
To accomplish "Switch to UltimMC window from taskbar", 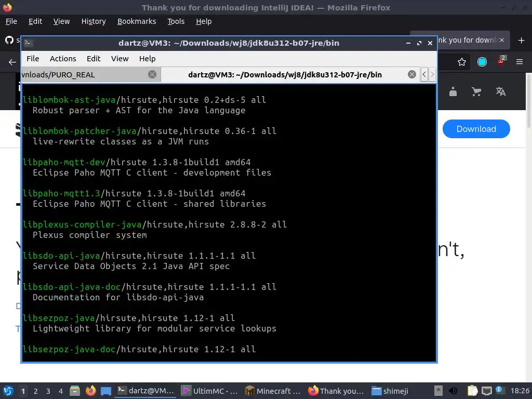I will click(209, 391).
